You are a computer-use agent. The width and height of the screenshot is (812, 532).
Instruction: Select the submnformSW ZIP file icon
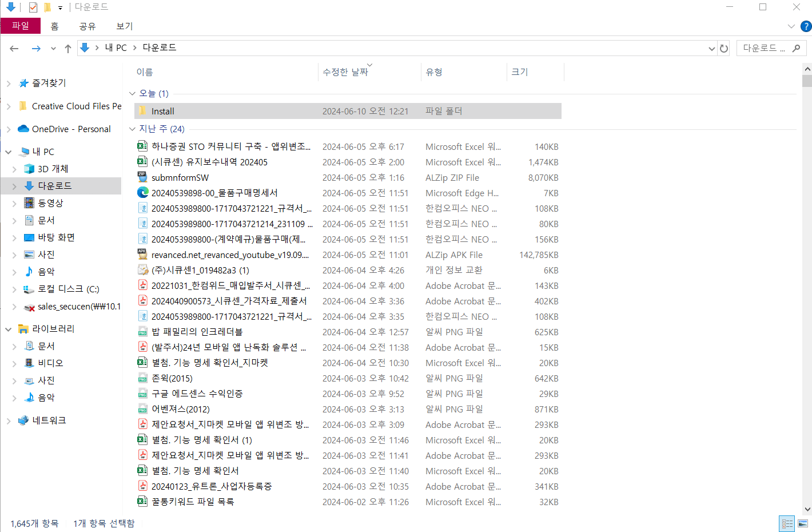142,177
